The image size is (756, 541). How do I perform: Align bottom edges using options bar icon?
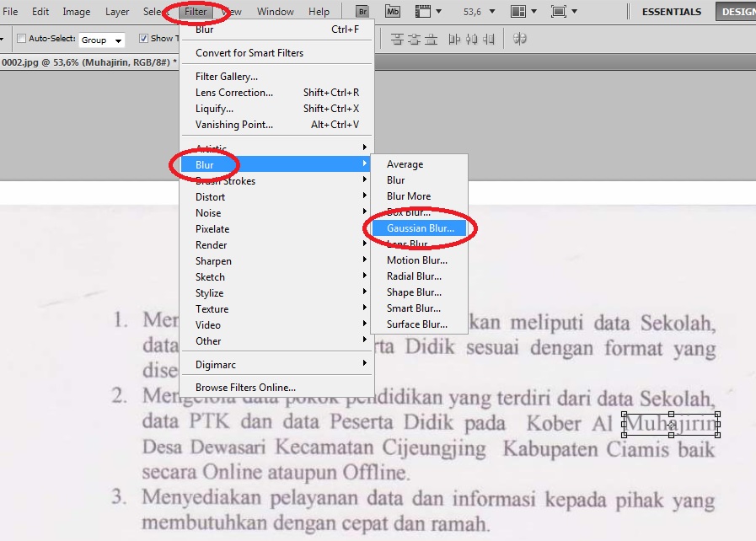pos(431,38)
